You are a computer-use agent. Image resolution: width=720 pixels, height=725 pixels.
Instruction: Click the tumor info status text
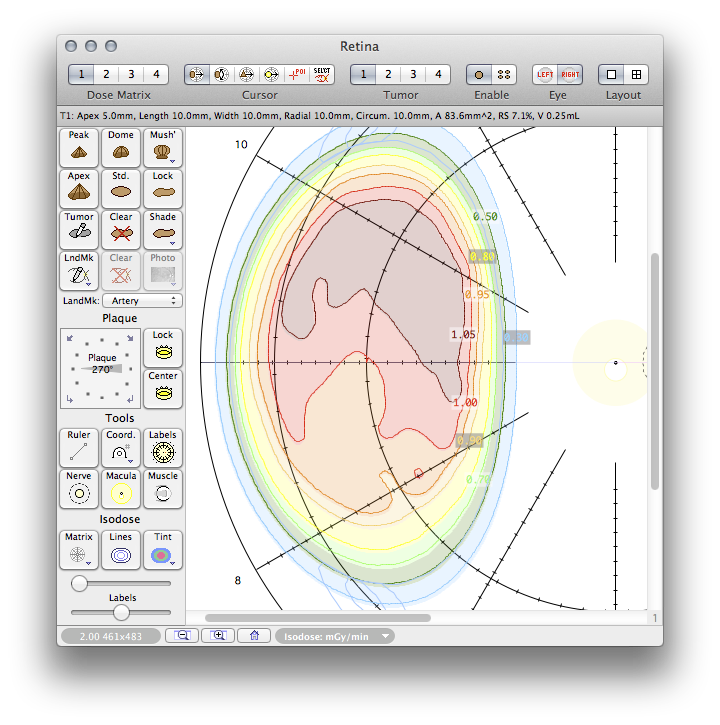click(320, 116)
